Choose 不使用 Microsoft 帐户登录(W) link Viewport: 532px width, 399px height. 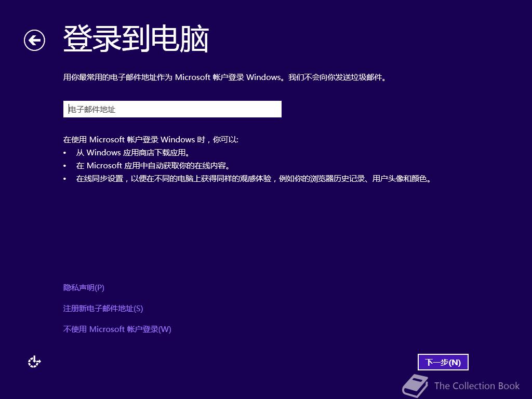[x=117, y=329]
